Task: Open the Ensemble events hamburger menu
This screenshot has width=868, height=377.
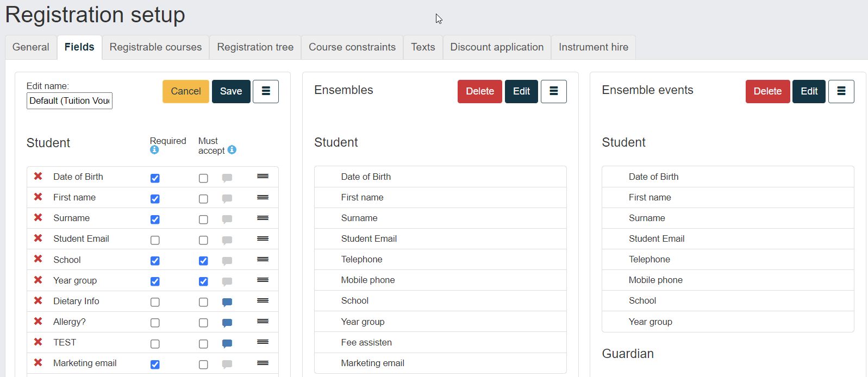Action: (841, 91)
